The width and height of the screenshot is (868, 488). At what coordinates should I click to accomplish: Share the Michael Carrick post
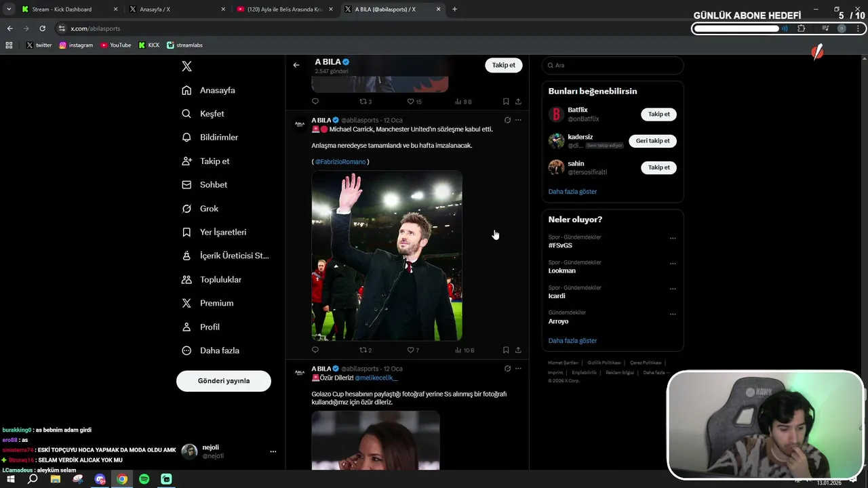pos(518,350)
